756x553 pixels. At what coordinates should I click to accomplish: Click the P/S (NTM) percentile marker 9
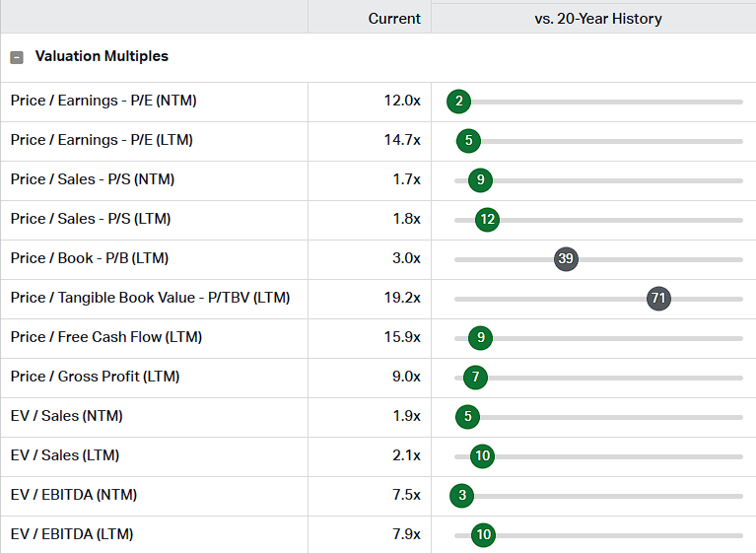(480, 179)
